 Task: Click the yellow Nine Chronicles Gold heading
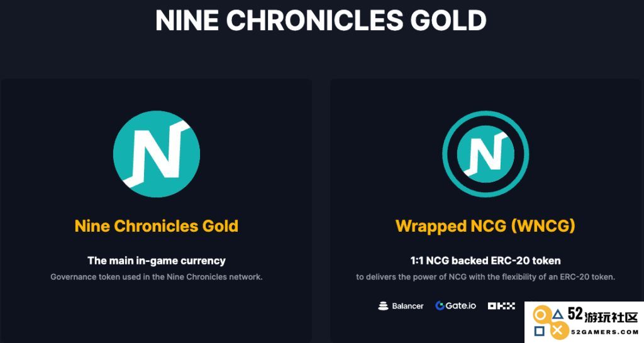pyautogui.click(x=157, y=226)
